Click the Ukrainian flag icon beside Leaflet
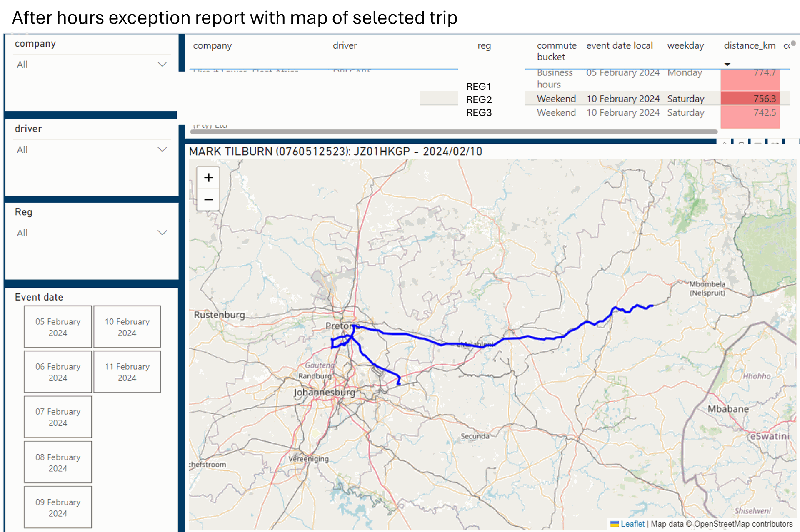Screen dimensions: 800x532 click(614, 524)
